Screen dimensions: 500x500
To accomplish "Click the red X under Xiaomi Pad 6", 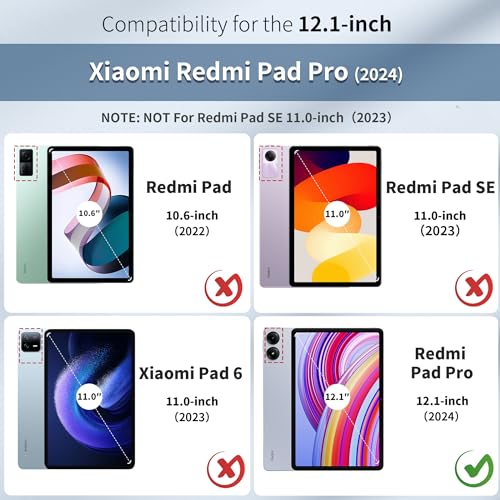I will pyautogui.click(x=226, y=470).
